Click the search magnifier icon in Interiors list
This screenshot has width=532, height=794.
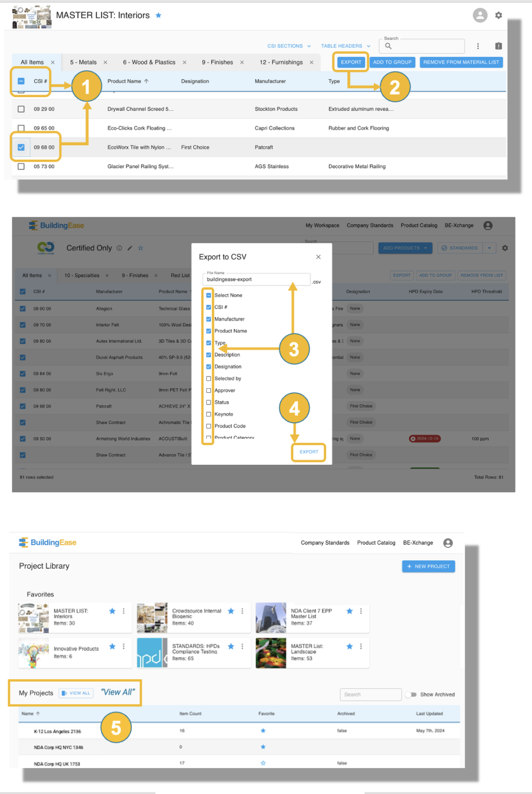point(388,46)
